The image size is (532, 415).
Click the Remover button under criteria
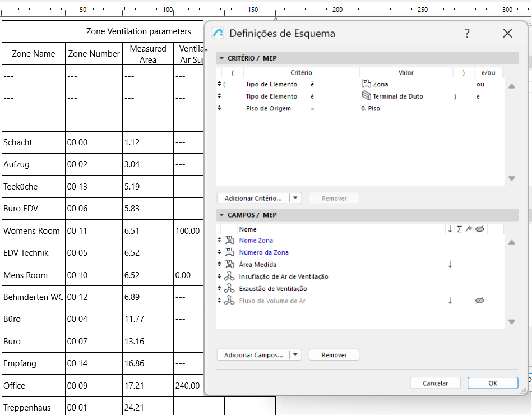pyautogui.click(x=334, y=199)
